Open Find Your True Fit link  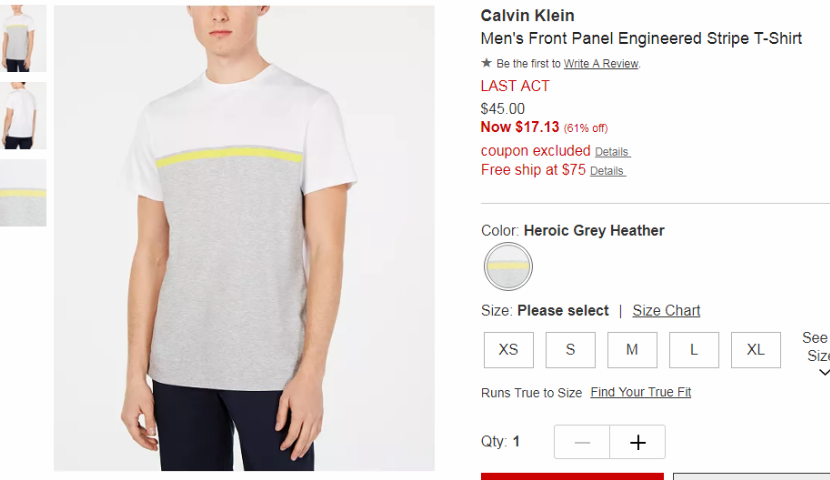(640, 392)
